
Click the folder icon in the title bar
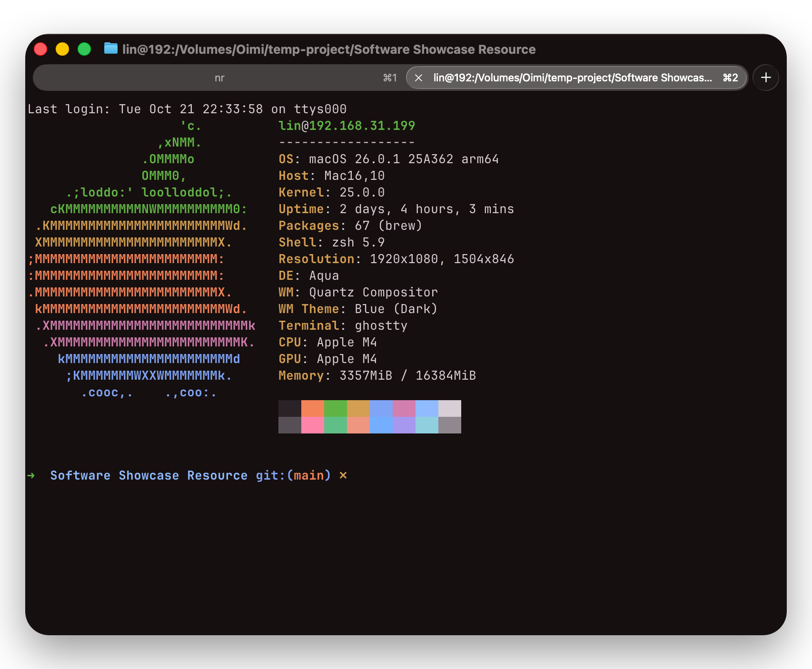[x=110, y=49]
